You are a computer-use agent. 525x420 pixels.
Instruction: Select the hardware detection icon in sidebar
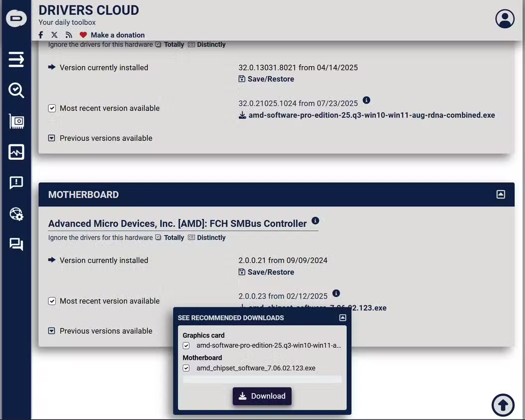coord(16,121)
